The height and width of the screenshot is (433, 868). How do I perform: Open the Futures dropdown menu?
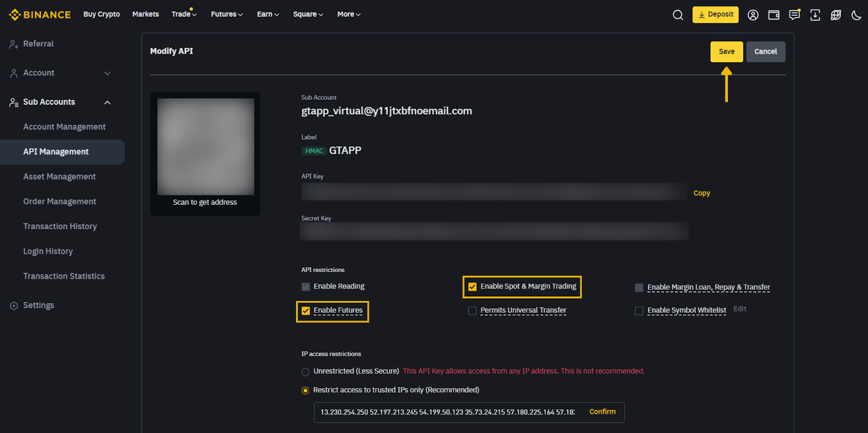point(227,15)
